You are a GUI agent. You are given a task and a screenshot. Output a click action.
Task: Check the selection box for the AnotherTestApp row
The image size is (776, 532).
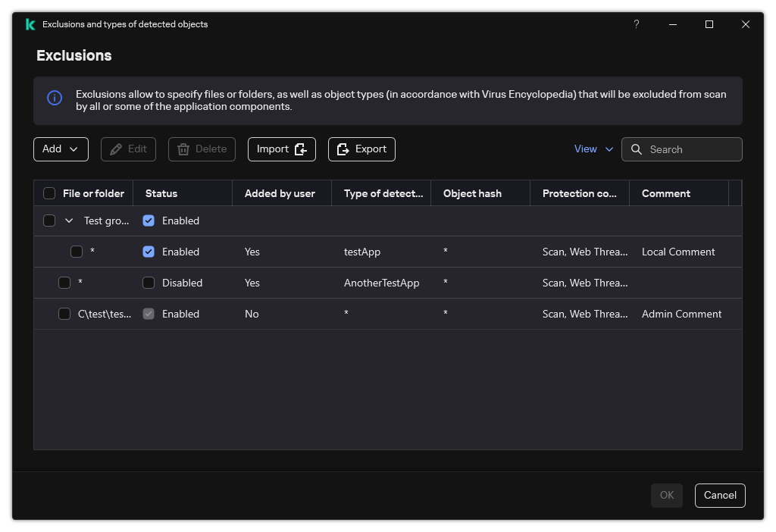pyautogui.click(x=64, y=282)
